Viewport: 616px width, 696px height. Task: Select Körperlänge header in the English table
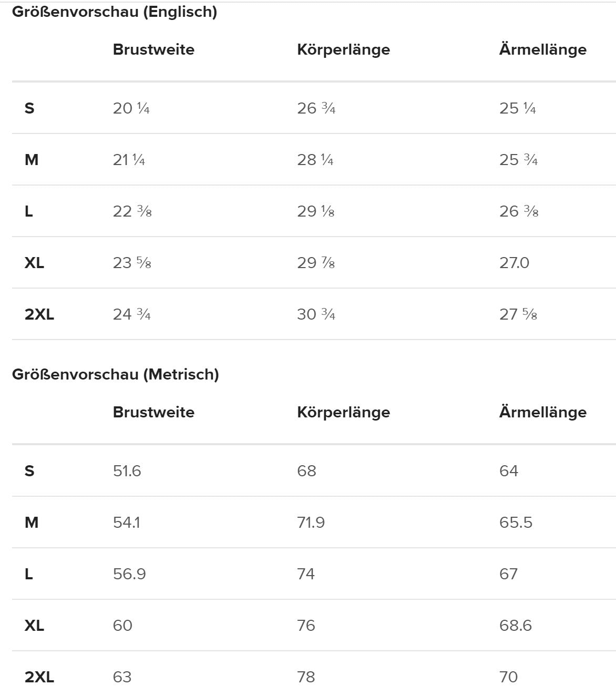343,49
